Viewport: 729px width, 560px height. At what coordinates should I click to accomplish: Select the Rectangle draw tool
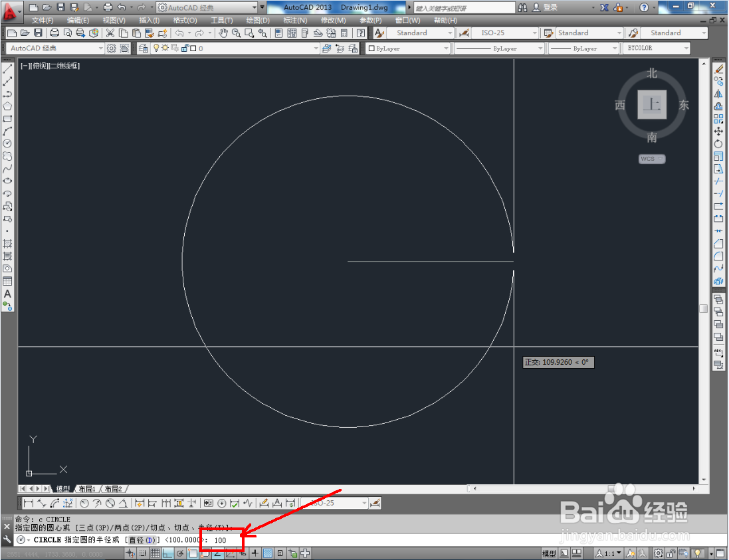click(x=7, y=119)
